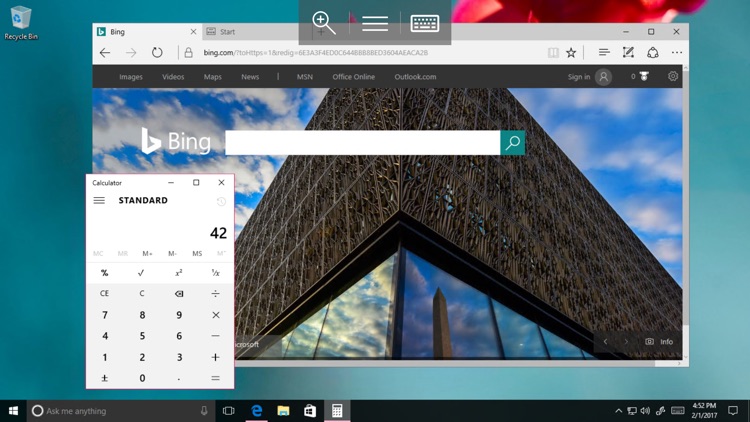
Task: Click the Calculator equals key
Action: pyautogui.click(x=216, y=378)
